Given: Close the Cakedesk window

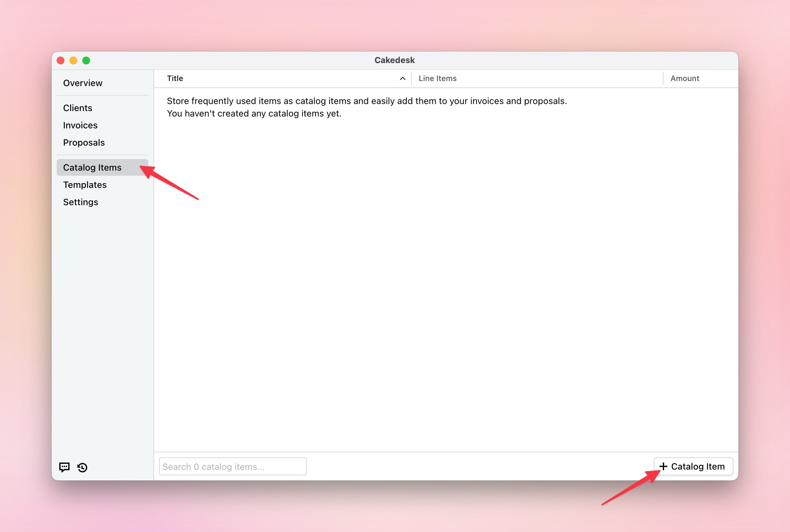Looking at the screenshot, I should point(61,60).
